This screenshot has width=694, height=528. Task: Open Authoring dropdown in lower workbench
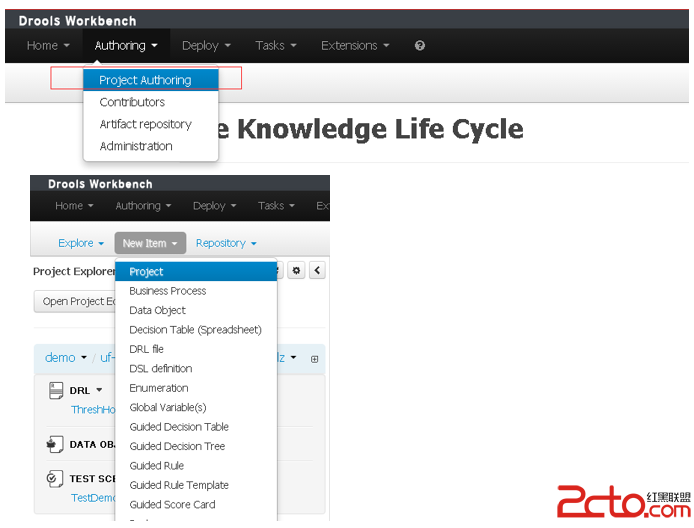click(143, 206)
